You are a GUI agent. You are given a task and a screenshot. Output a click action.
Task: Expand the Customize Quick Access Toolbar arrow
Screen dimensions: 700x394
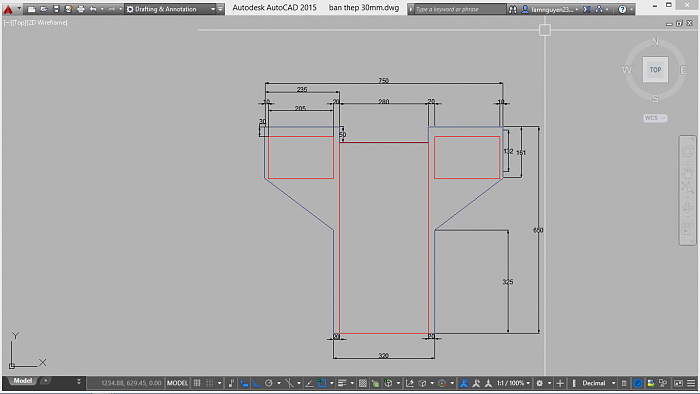[221, 9]
